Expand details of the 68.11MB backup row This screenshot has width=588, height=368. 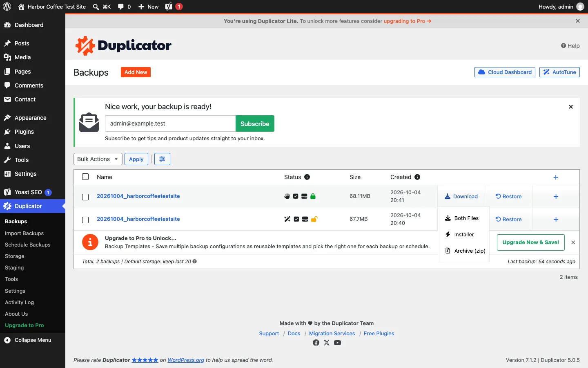click(x=556, y=197)
